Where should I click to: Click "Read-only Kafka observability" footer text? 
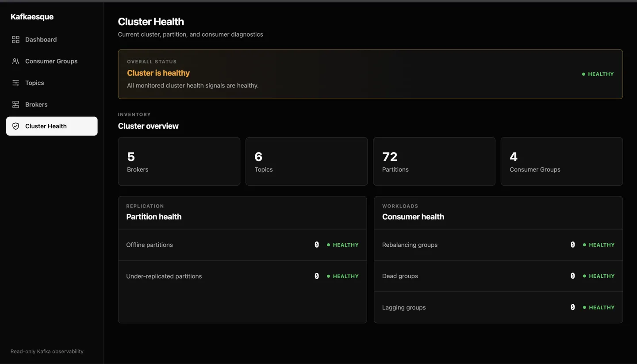(x=47, y=352)
